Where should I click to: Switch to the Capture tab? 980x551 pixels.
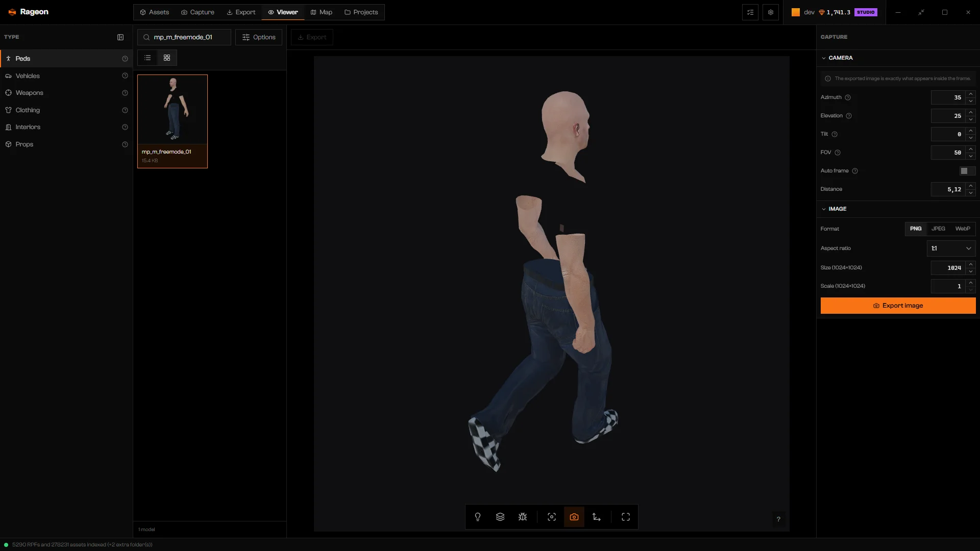pyautogui.click(x=198, y=12)
